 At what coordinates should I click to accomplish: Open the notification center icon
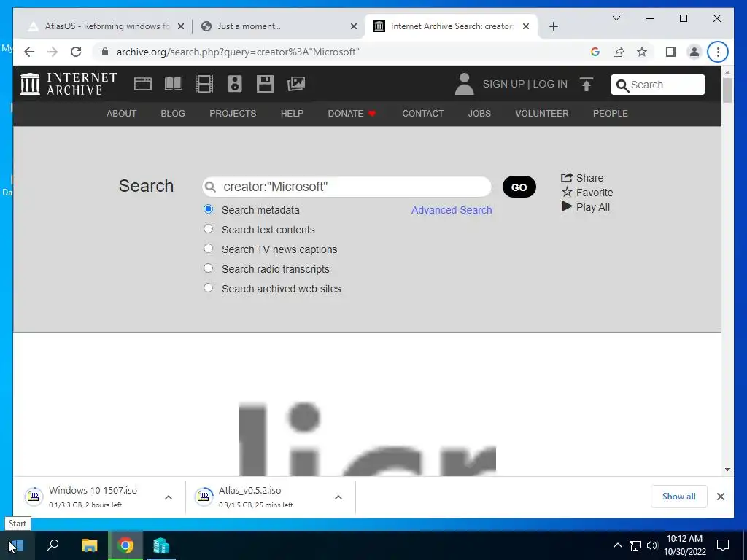723,545
